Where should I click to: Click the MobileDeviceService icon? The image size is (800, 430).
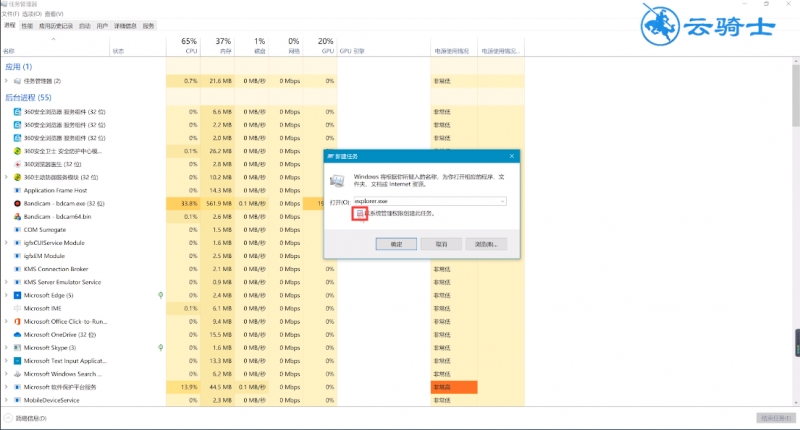tap(17, 400)
